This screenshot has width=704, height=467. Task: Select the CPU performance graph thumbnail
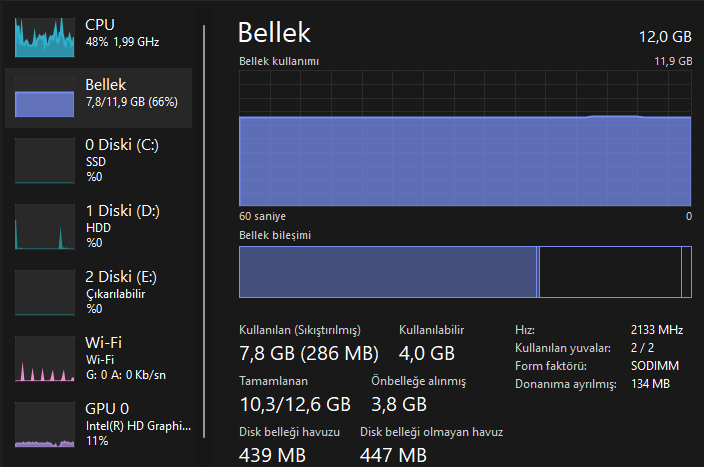point(45,35)
